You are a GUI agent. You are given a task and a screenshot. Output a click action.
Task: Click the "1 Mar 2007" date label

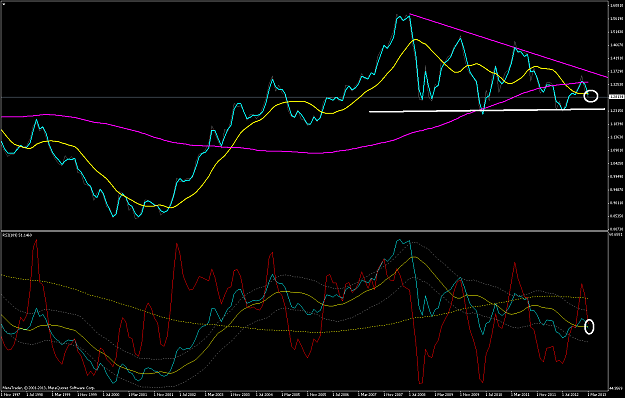click(x=366, y=394)
